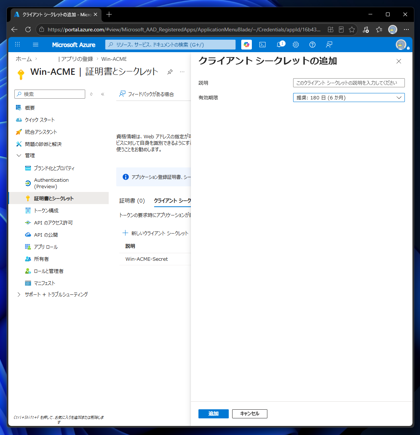Open the notifications bell icon
420x435 pixels.
point(281,44)
